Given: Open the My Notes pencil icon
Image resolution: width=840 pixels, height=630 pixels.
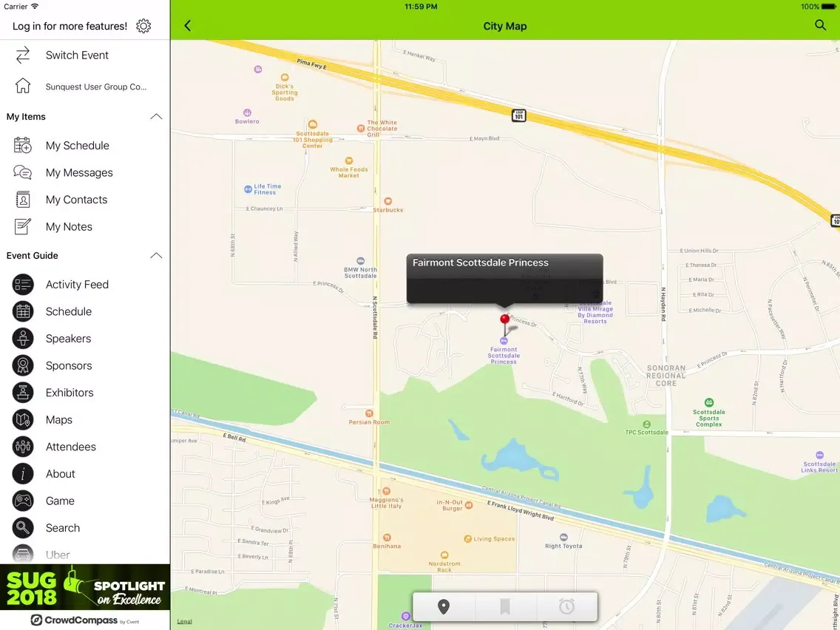Looking at the screenshot, I should point(22,226).
